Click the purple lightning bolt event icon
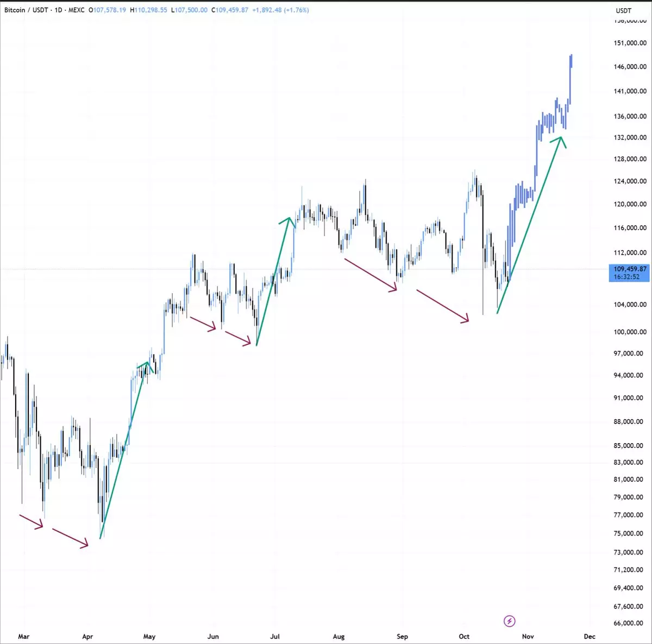 point(510,621)
